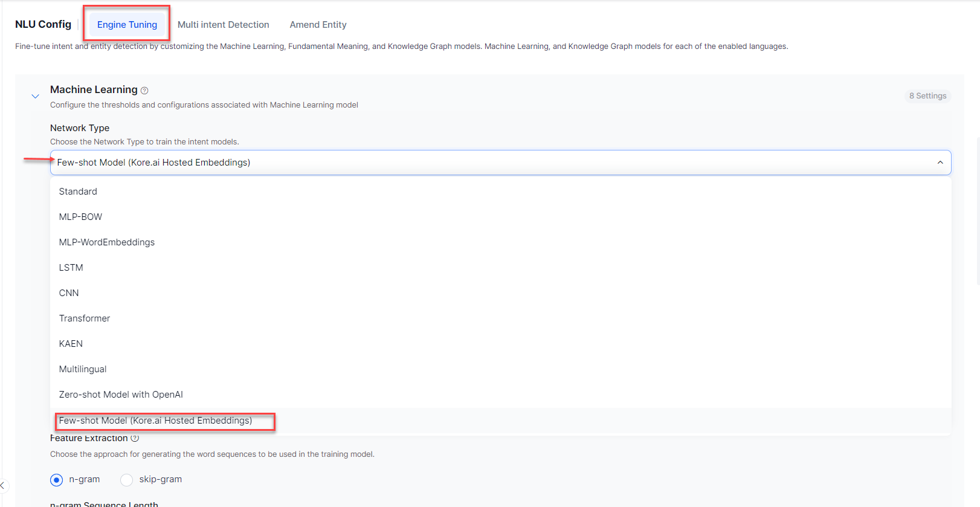Image resolution: width=980 pixels, height=507 pixels.
Task: Click the 8 Settings badge
Action: click(927, 96)
